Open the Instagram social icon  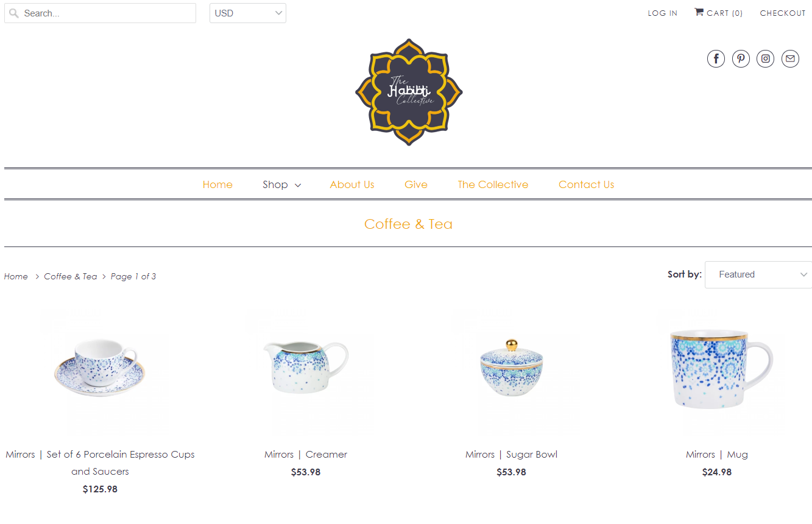[766, 59]
